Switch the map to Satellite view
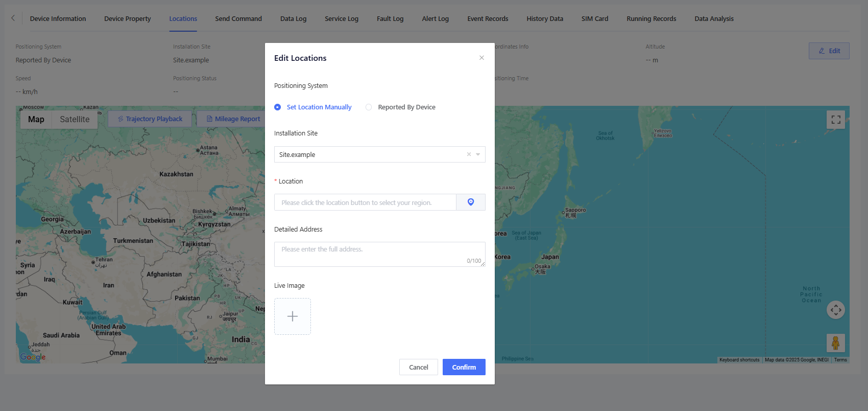 click(75, 119)
